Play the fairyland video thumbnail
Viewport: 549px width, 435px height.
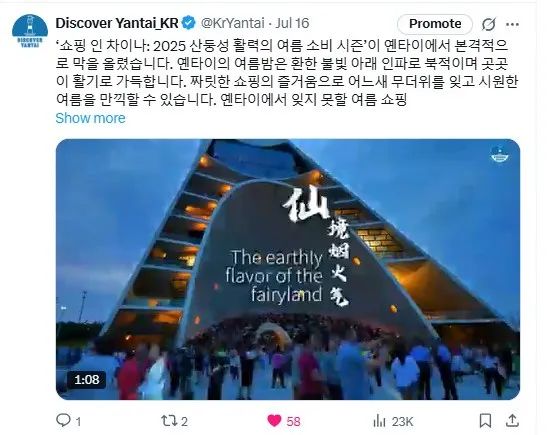coord(288,269)
